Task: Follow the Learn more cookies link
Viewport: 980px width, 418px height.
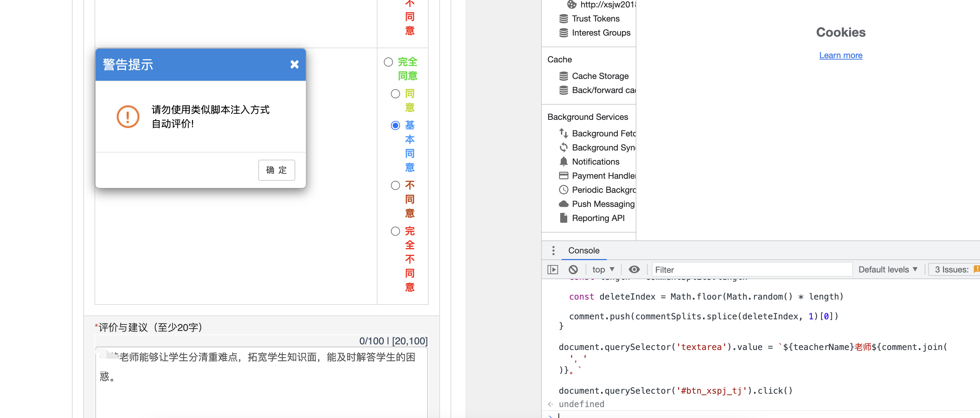Action: click(x=840, y=55)
